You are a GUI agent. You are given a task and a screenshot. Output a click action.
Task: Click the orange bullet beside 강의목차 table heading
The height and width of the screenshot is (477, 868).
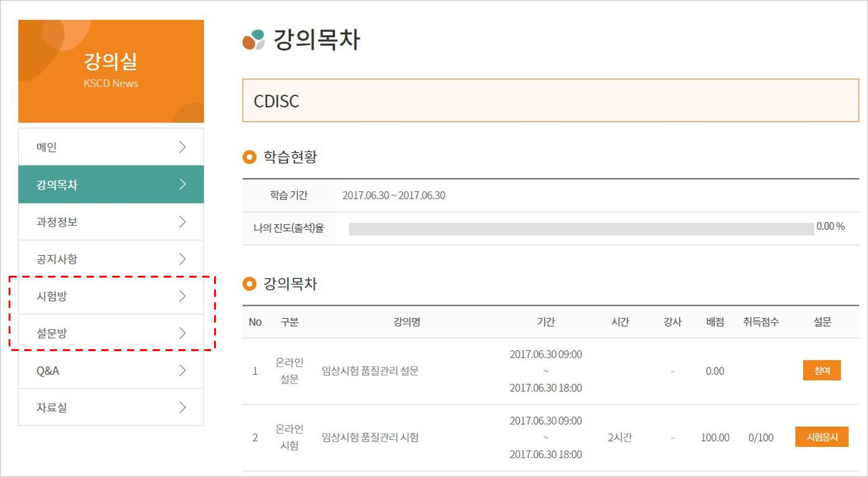[x=249, y=284]
